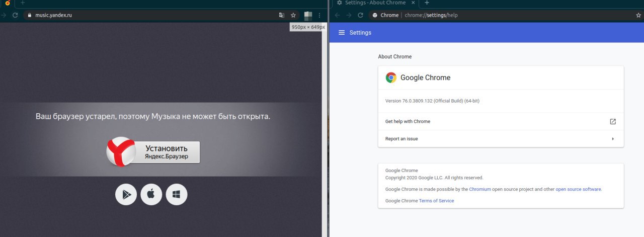Reload the music.yandex.ru page
644x237 pixels.
click(15, 15)
